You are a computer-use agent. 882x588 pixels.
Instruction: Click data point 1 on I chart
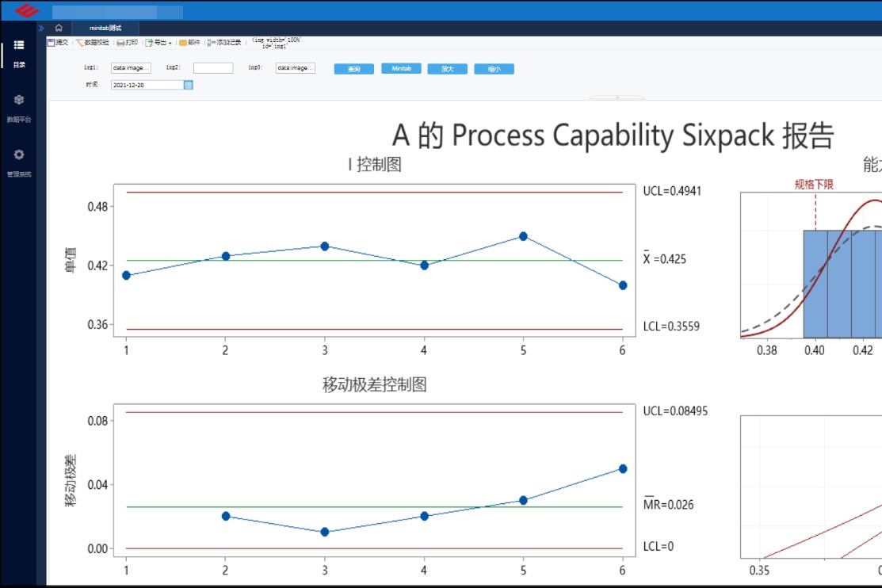tap(126, 275)
